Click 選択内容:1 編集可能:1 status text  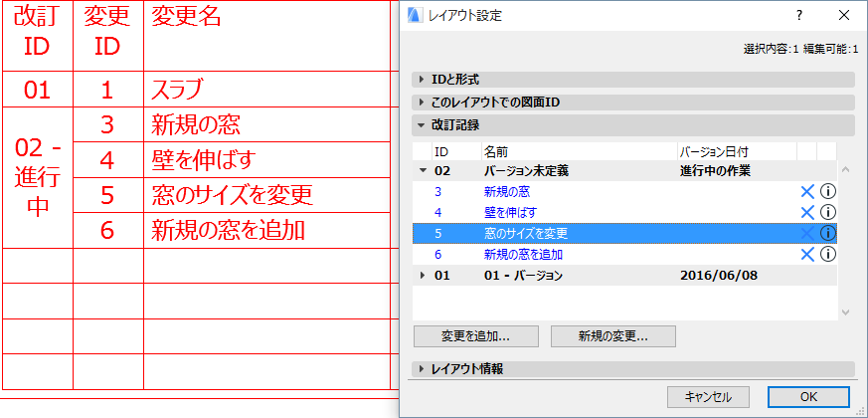click(800, 50)
